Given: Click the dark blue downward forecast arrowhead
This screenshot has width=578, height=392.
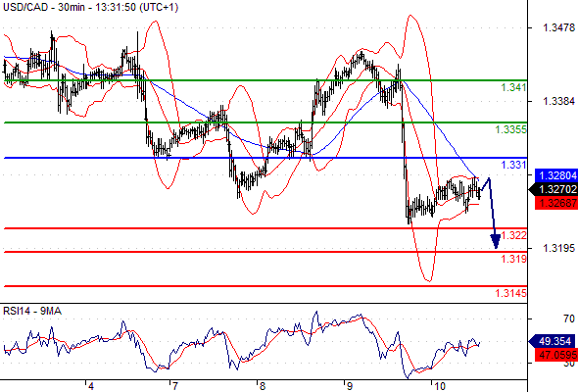Looking at the screenshot, I should coord(496,241).
